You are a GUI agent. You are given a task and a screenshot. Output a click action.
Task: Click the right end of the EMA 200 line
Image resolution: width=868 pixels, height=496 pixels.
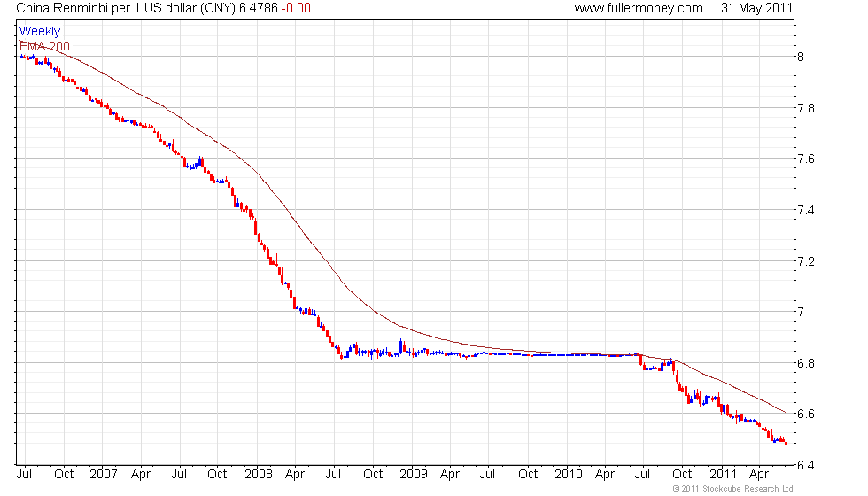(785, 413)
